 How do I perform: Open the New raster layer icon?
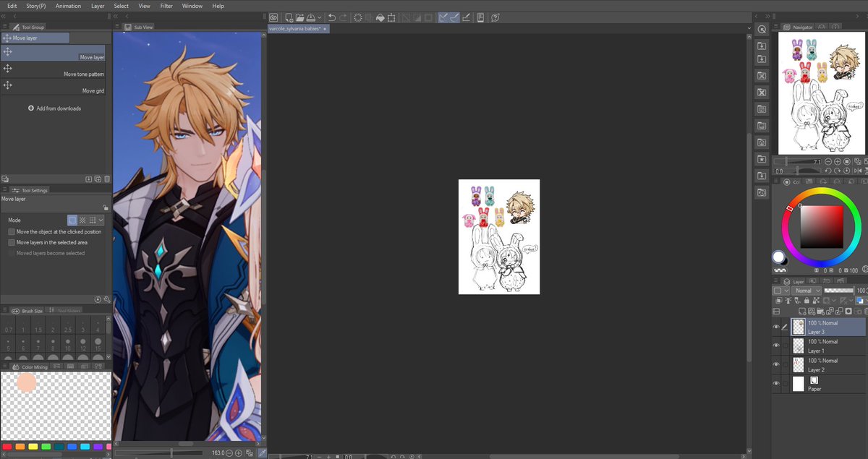[x=802, y=312]
